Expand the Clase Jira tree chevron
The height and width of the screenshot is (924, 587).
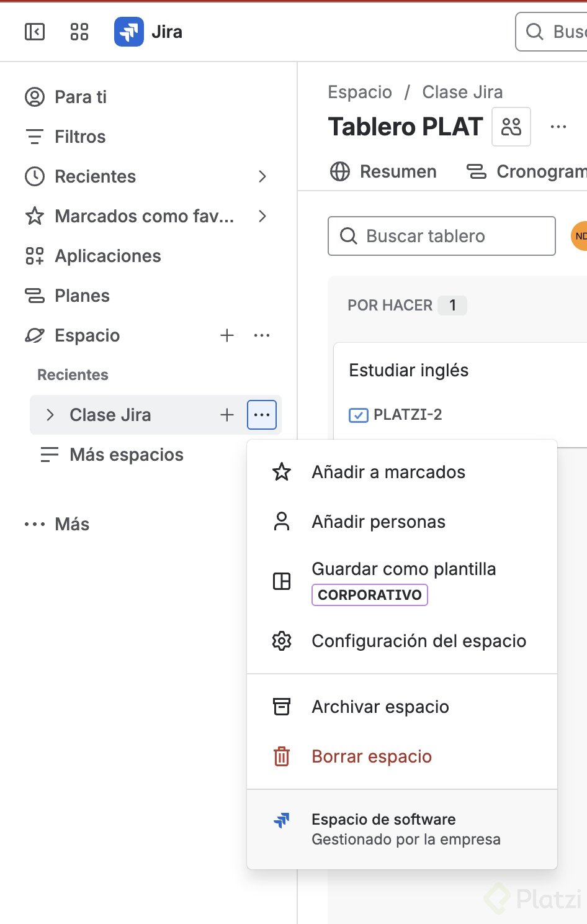(50, 415)
